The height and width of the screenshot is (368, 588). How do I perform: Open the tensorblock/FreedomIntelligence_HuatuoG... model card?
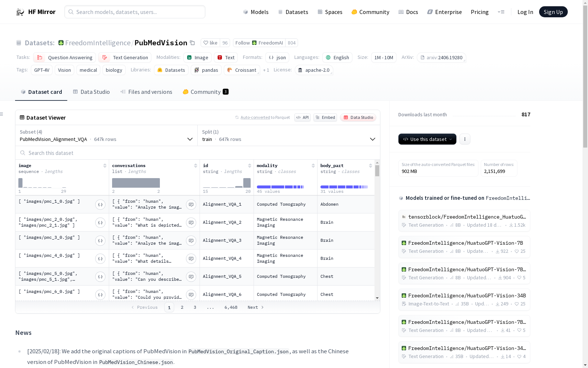pyautogui.click(x=464, y=221)
